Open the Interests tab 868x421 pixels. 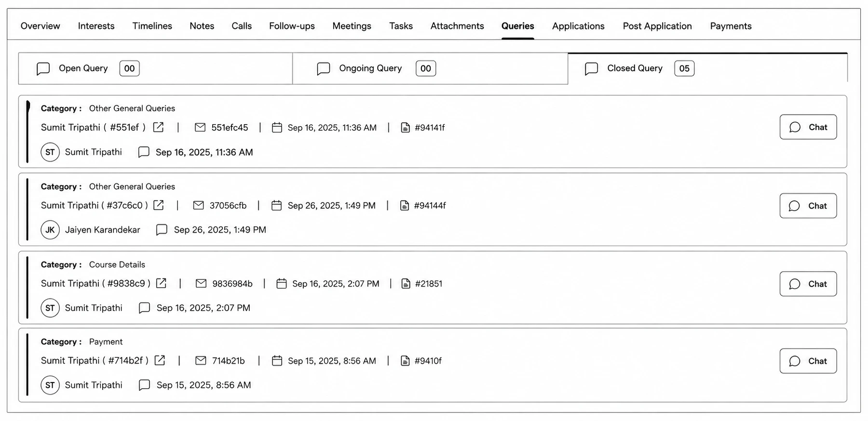pos(96,26)
